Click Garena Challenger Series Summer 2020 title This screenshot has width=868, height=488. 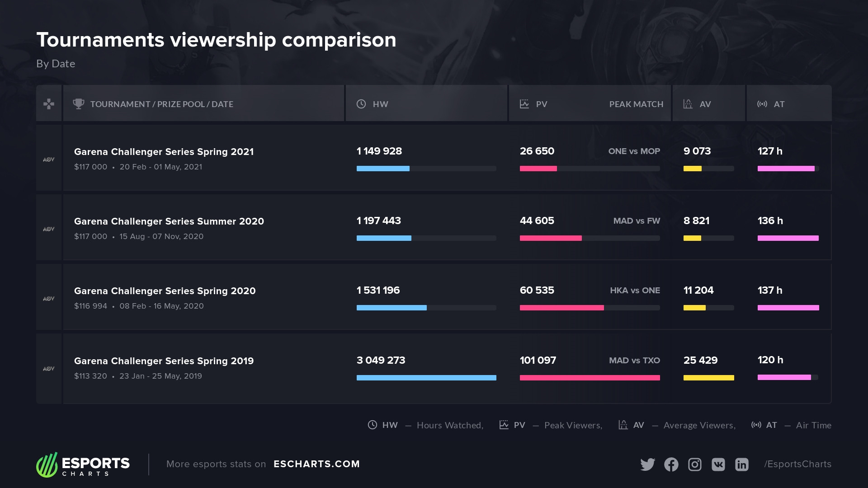(169, 221)
